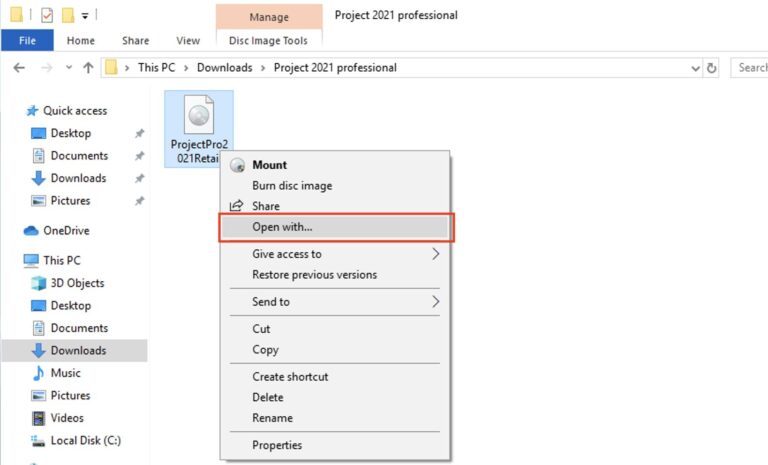Click the New folder icon in title bar

coord(68,15)
